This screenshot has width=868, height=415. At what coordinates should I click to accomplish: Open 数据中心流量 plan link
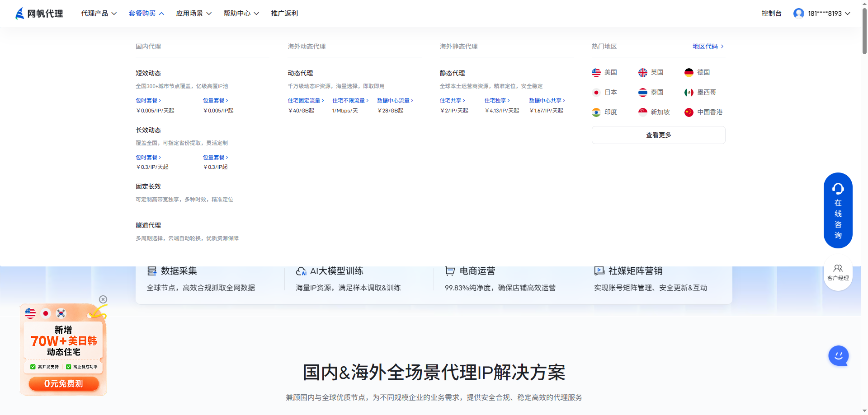395,101
